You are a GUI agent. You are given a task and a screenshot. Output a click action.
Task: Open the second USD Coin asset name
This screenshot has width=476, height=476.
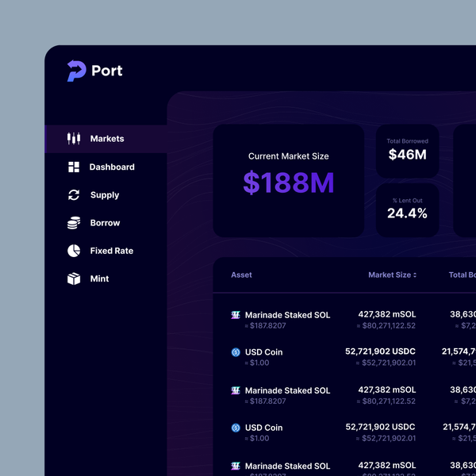[x=264, y=428]
